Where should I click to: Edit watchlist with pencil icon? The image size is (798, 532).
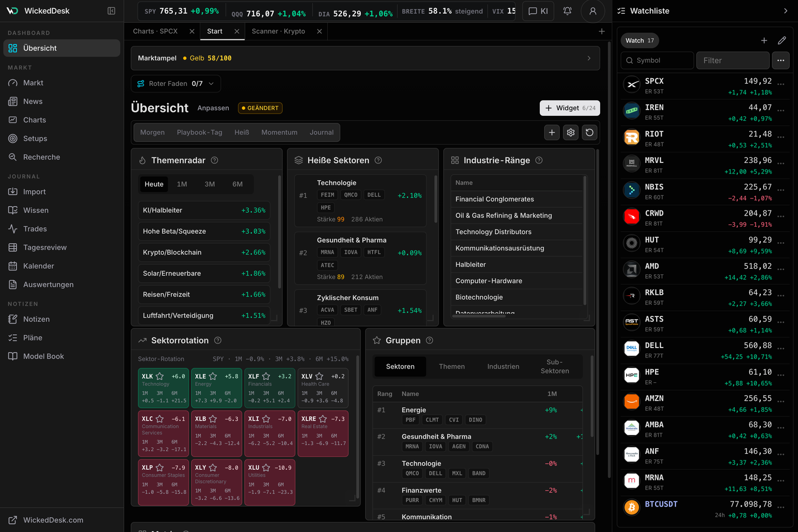pos(782,40)
